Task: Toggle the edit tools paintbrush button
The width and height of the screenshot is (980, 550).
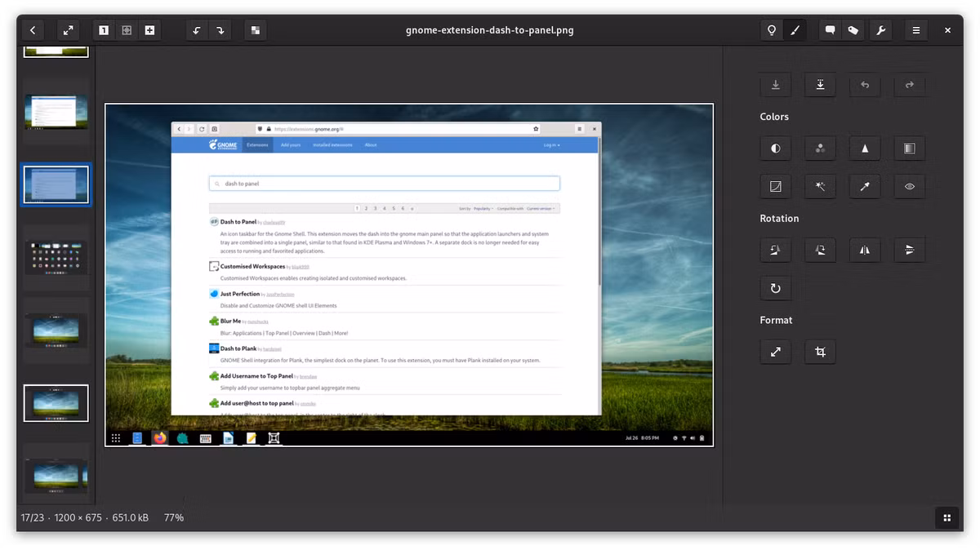Action: click(x=795, y=30)
